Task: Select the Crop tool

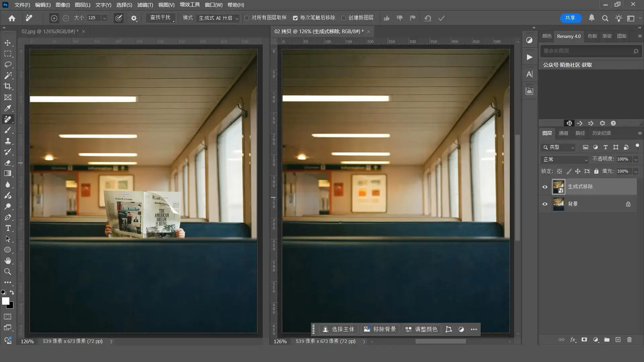Action: 8,86
